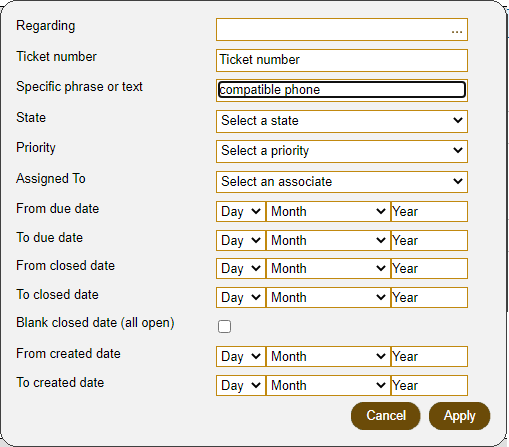The width and height of the screenshot is (509, 447).
Task: Click the Cancel button
Action: 386,416
